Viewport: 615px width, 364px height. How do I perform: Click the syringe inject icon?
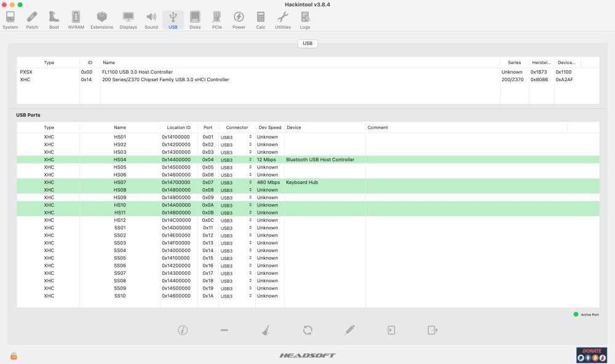(x=349, y=330)
